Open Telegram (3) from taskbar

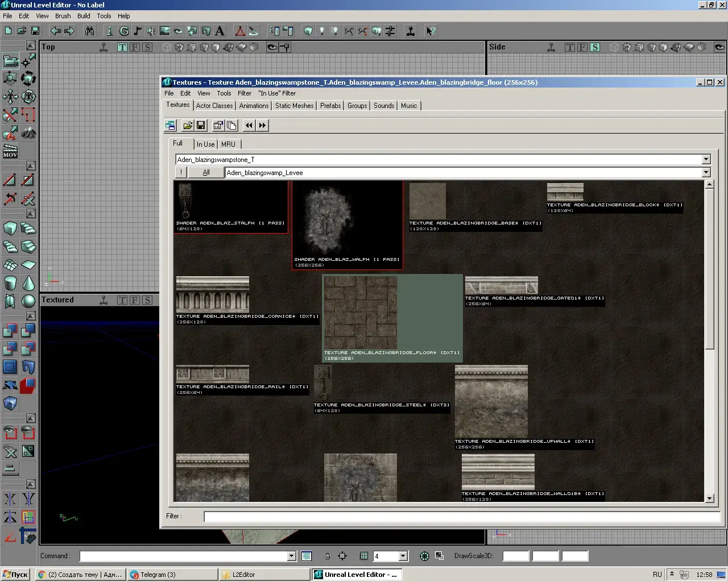(172, 575)
